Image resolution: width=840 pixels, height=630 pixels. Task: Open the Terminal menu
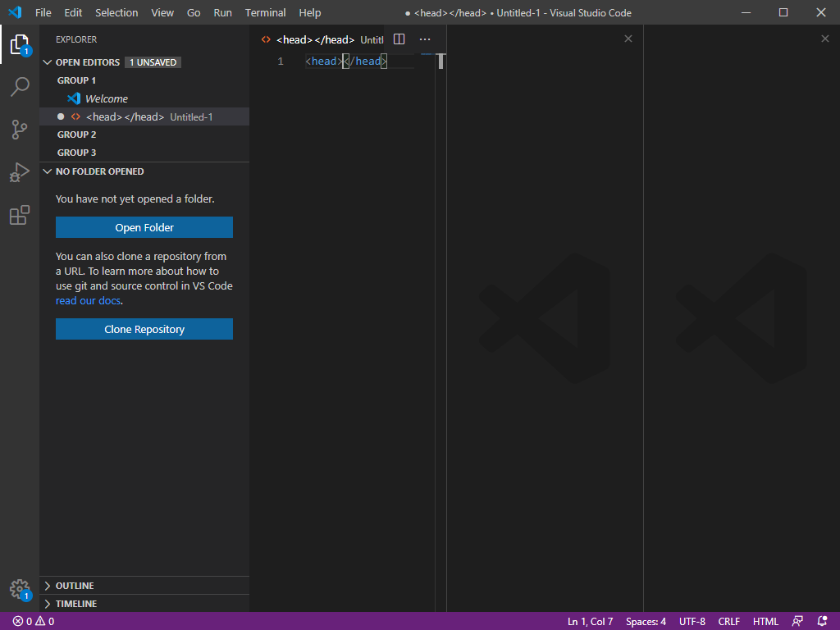pyautogui.click(x=265, y=12)
